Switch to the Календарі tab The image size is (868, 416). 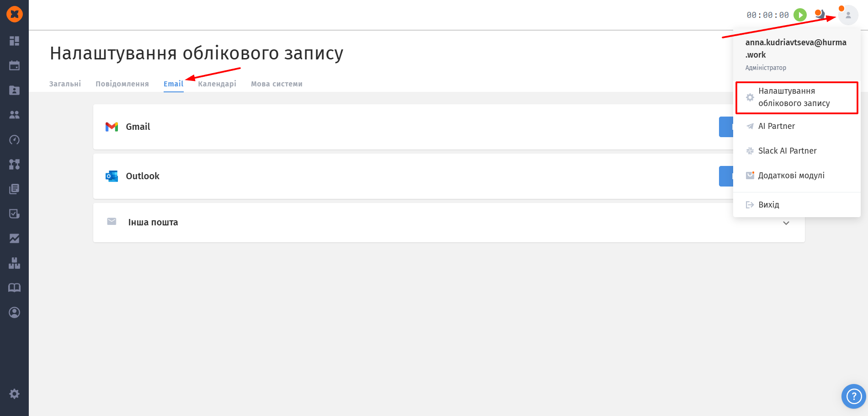click(x=217, y=84)
